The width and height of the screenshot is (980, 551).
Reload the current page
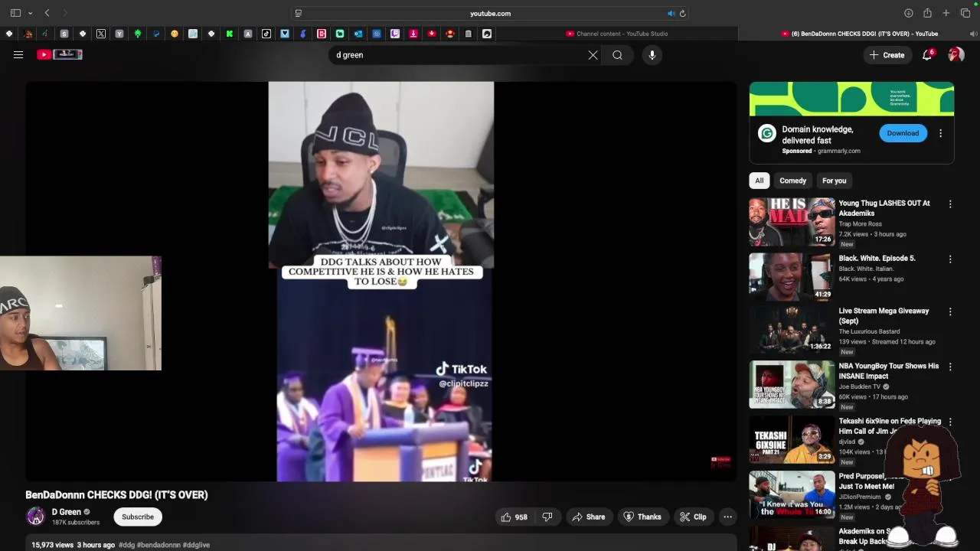683,13
